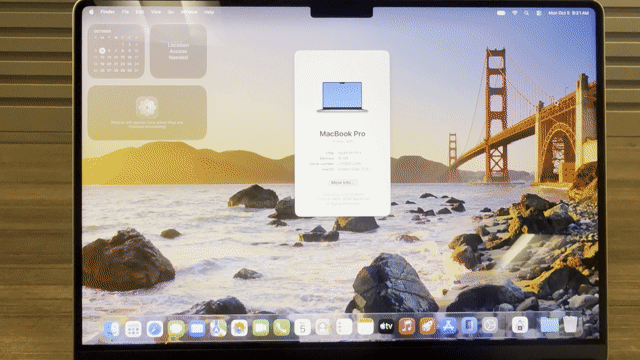Click the October calendar widget
640x360 pixels.
tap(116, 51)
